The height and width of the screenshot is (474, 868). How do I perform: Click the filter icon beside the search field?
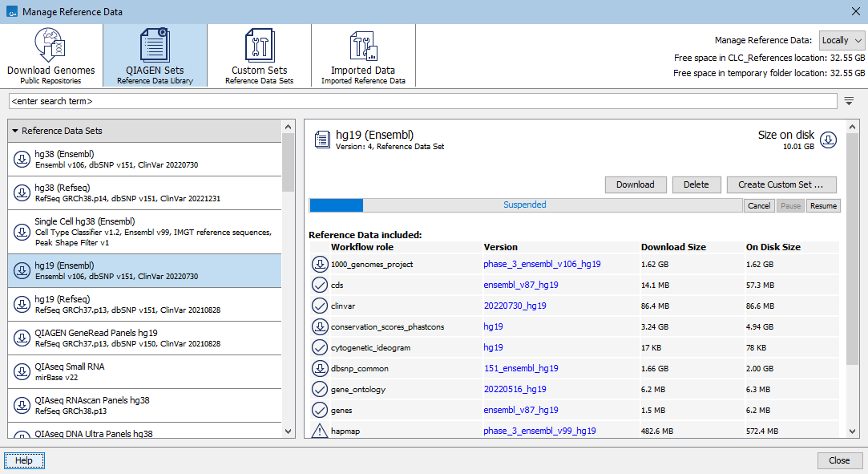coord(849,101)
